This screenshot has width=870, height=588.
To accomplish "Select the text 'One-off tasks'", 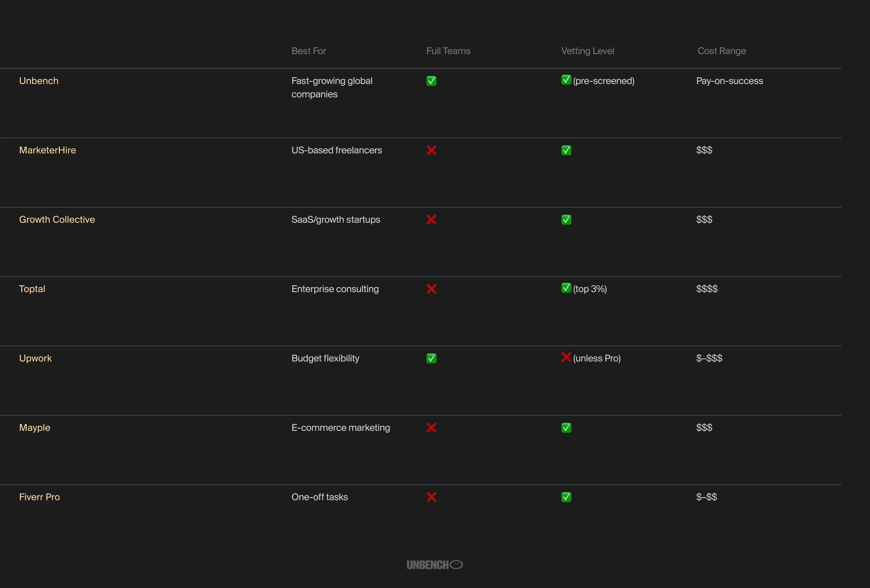I will 319,497.
